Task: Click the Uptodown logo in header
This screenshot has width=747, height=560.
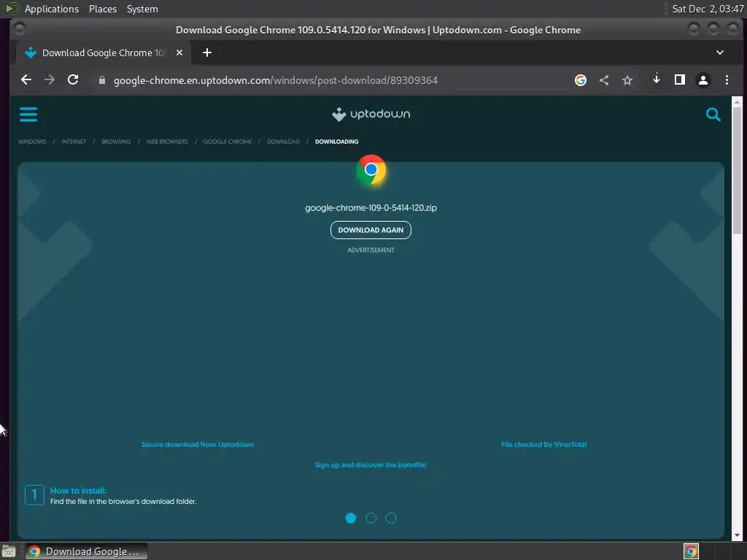Action: point(371,114)
